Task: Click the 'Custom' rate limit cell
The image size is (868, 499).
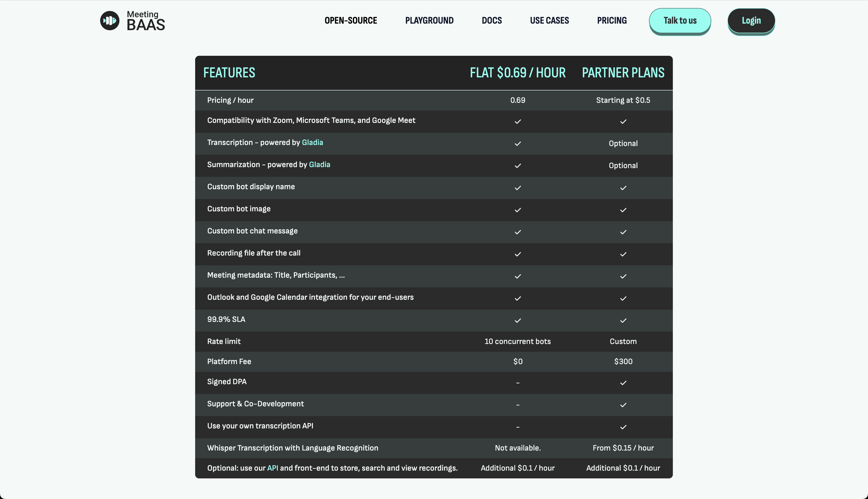Action: (x=623, y=341)
